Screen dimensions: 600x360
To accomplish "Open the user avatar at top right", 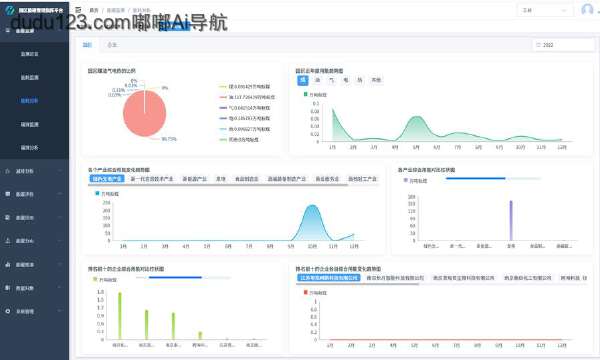I will click(587, 10).
